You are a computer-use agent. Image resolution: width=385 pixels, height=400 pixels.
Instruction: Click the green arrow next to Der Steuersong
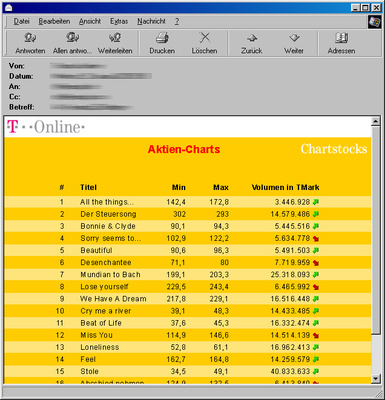(x=316, y=214)
